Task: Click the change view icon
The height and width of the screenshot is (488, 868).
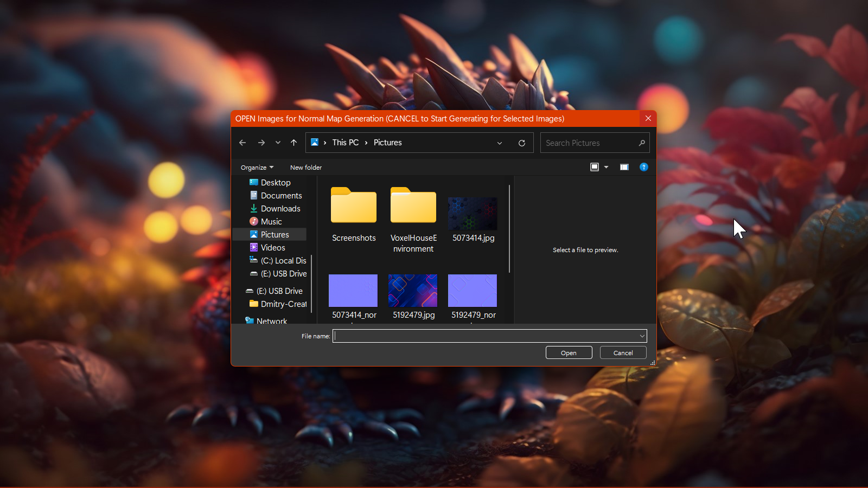Action: tap(595, 167)
